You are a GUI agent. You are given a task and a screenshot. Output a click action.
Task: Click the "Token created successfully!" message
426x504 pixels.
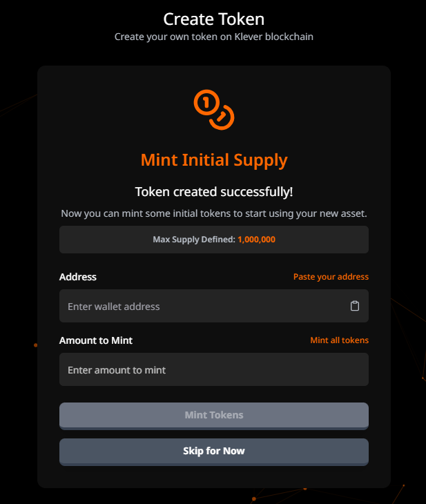coord(213,192)
